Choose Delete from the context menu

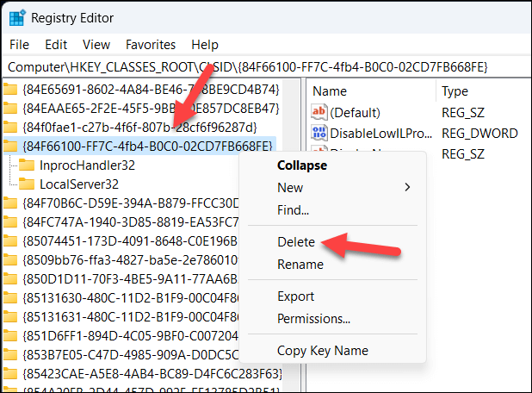(296, 242)
